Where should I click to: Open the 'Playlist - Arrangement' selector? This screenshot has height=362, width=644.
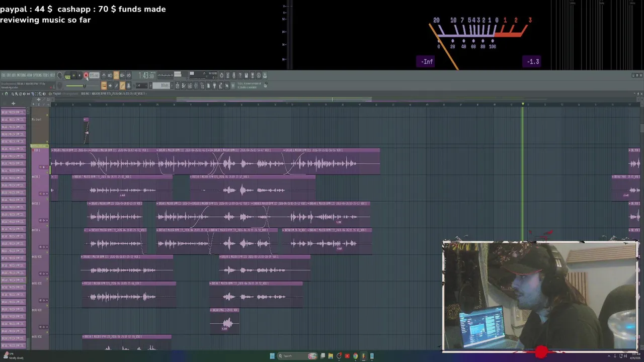65,94
